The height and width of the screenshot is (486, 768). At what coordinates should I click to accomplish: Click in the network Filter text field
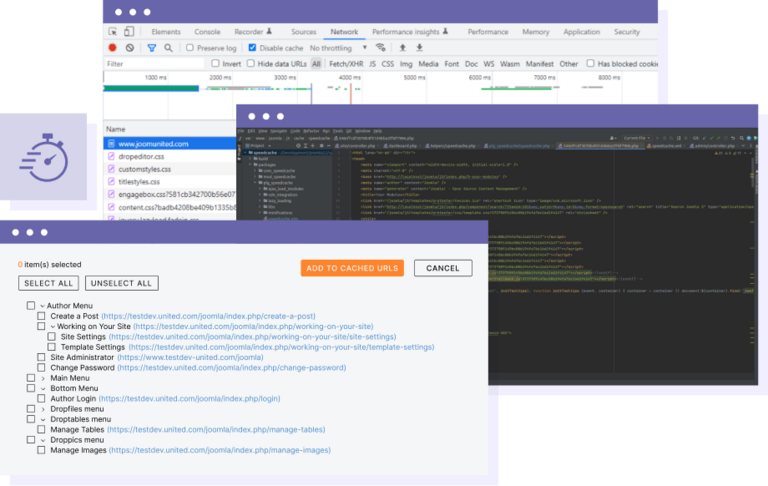click(x=150, y=63)
